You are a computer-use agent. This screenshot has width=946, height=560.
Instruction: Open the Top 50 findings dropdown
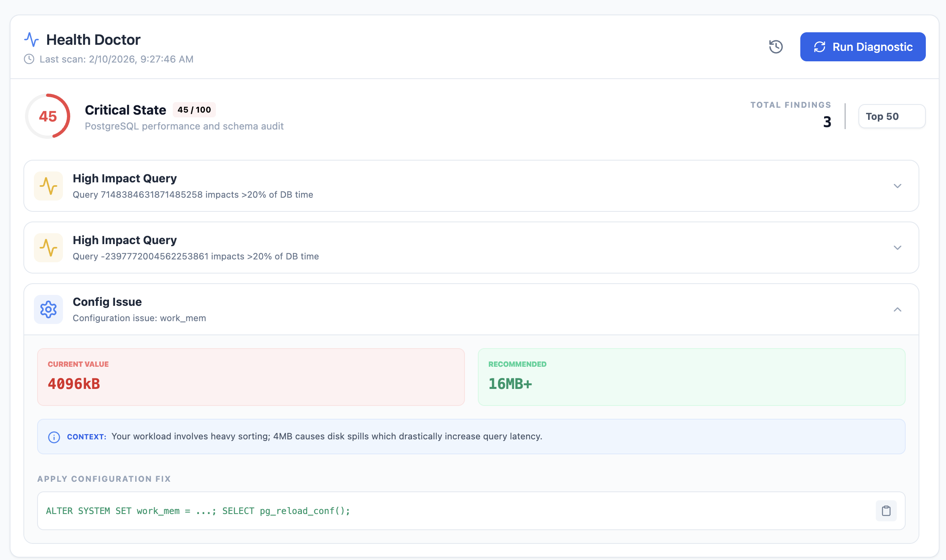coord(891,117)
